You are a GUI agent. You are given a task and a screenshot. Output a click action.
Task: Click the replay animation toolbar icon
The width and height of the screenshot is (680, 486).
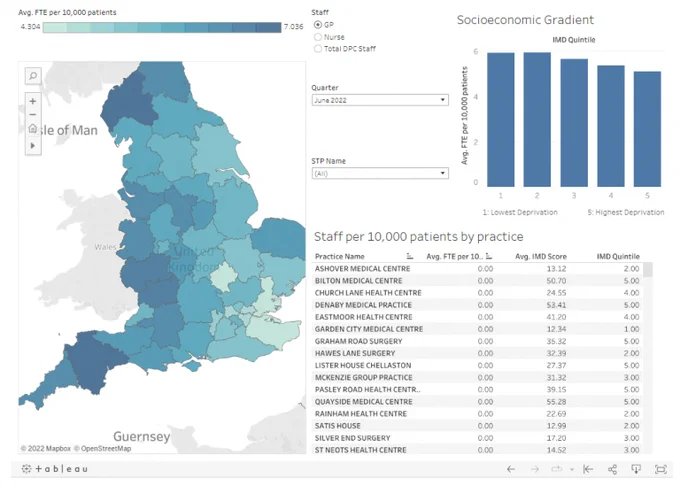[556, 469]
